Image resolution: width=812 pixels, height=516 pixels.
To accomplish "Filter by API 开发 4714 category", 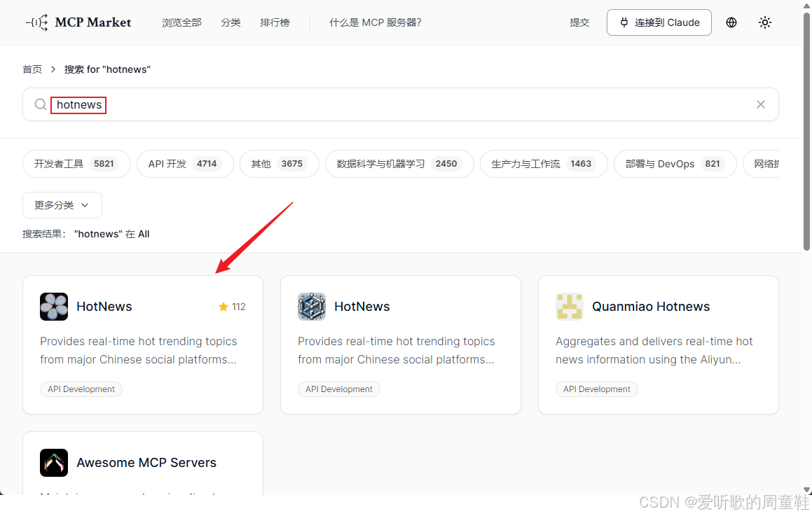I will click(185, 164).
